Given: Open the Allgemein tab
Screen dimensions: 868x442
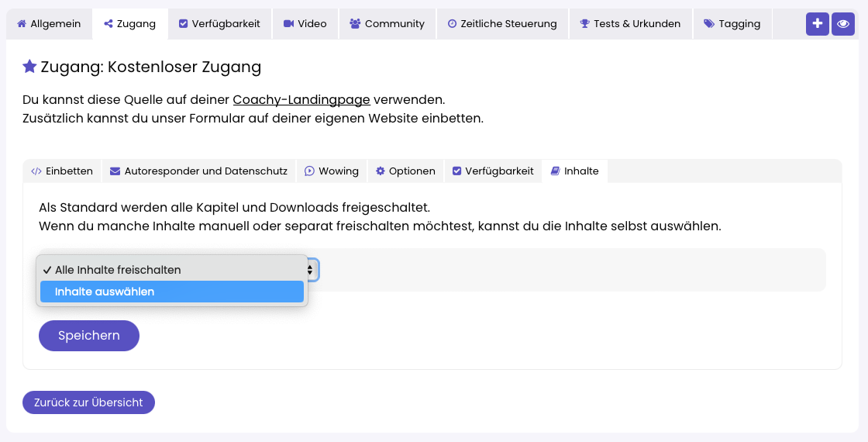Looking at the screenshot, I should (x=49, y=24).
